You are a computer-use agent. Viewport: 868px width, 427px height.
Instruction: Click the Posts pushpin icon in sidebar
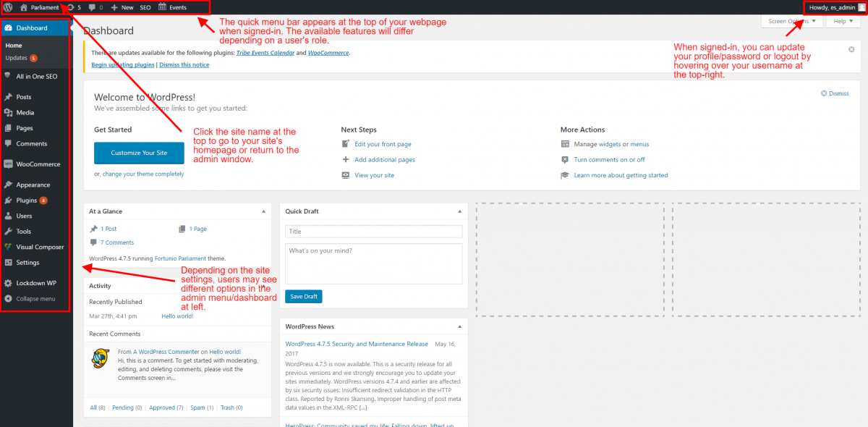[x=8, y=97]
